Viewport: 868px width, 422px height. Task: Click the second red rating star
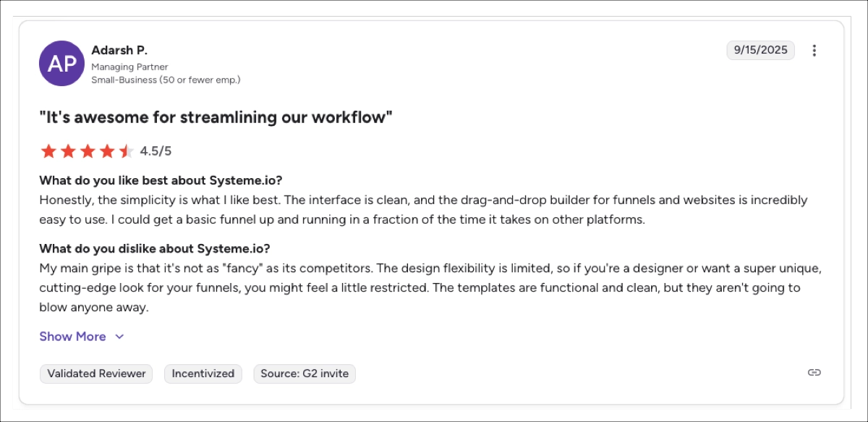click(x=68, y=151)
